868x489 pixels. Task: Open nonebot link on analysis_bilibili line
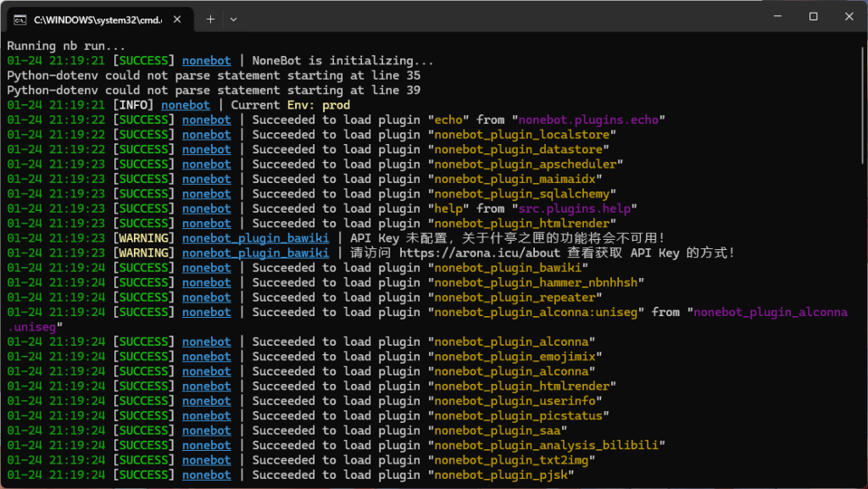207,445
